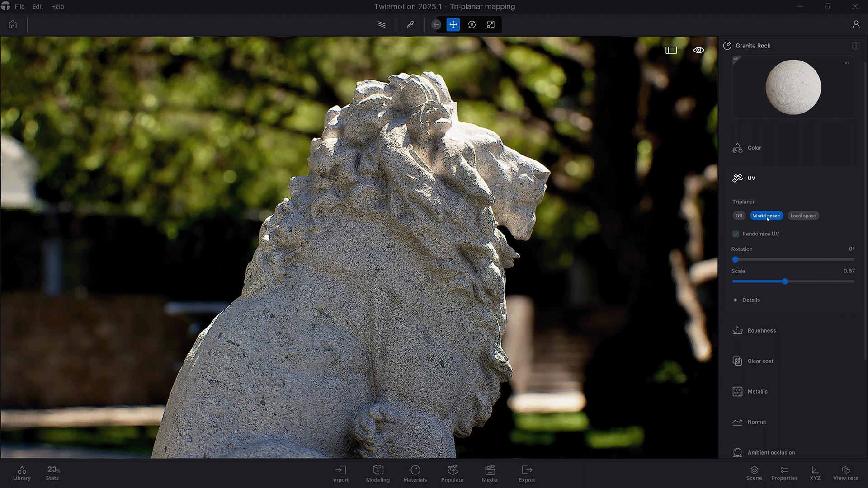The height and width of the screenshot is (488, 868).
Task: Go to the Home screen icon
Action: [x=13, y=24]
